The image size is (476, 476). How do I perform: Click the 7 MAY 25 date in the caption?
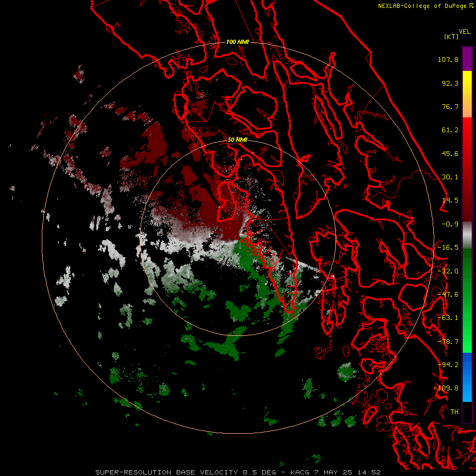pos(334,472)
